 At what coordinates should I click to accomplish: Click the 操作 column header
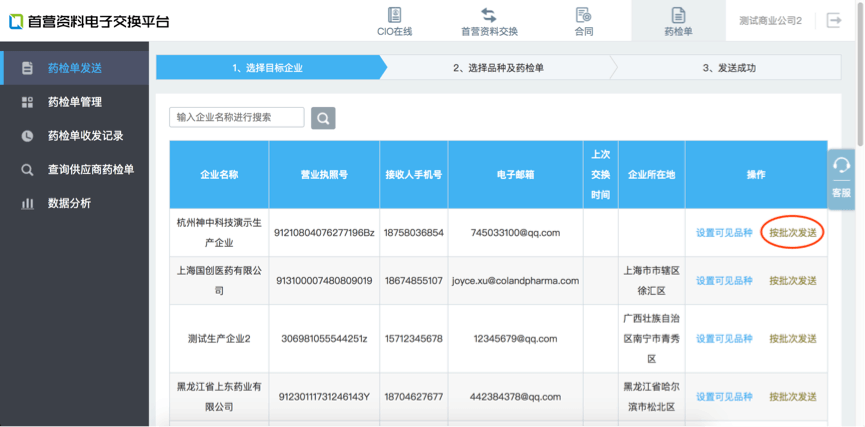click(756, 175)
